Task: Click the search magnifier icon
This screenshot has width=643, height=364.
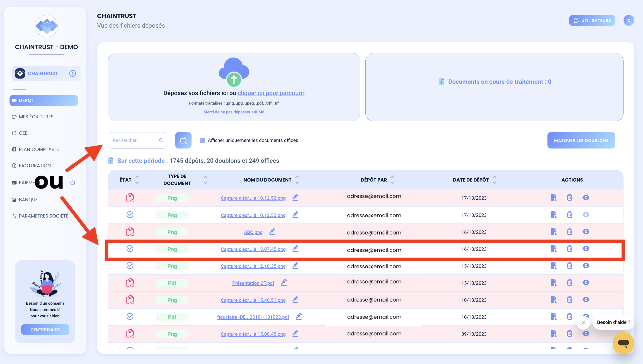Action: click(161, 140)
